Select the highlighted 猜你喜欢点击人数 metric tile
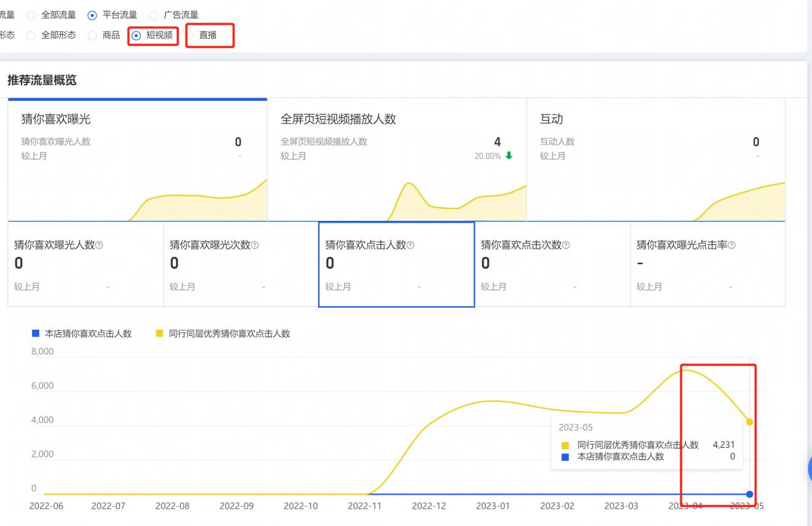This screenshot has width=812, height=526. click(397, 264)
